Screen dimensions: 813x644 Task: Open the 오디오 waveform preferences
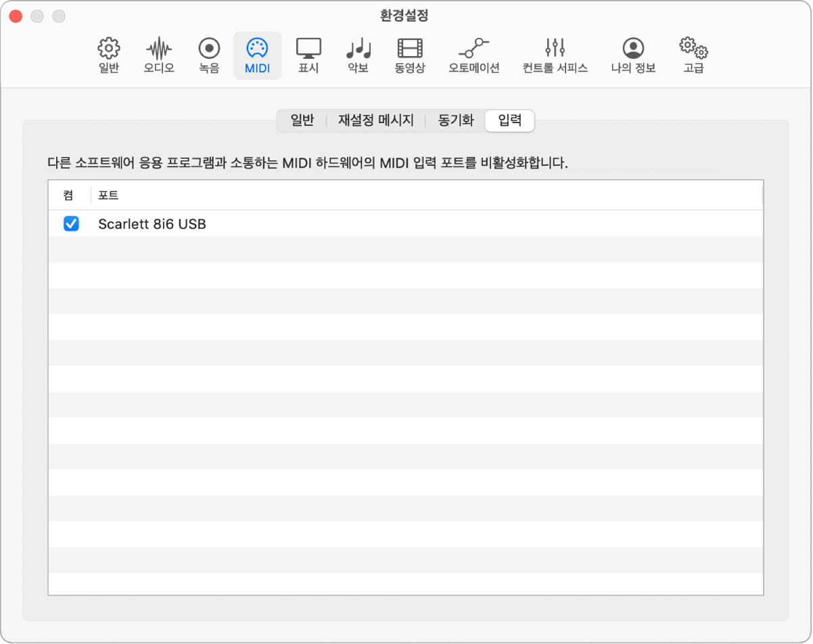pos(159,55)
